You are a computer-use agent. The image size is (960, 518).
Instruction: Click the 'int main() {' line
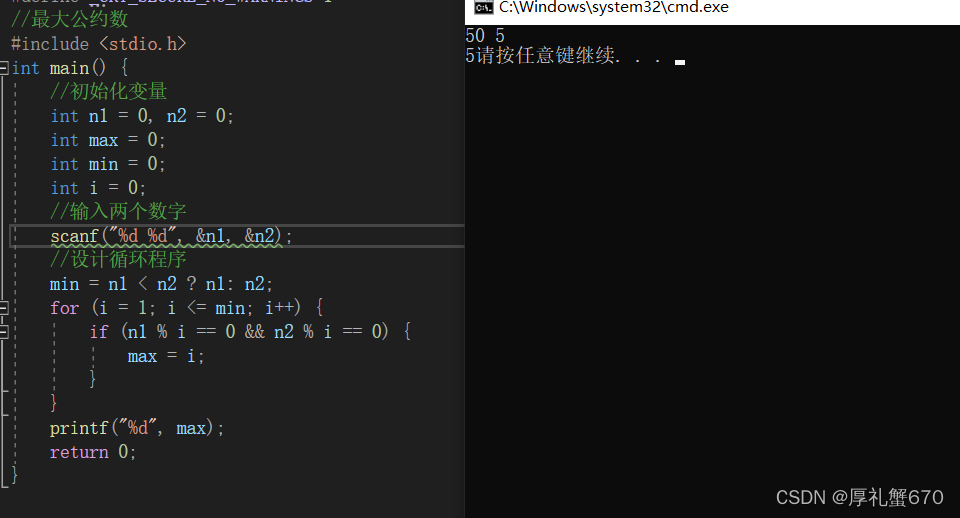(70, 67)
